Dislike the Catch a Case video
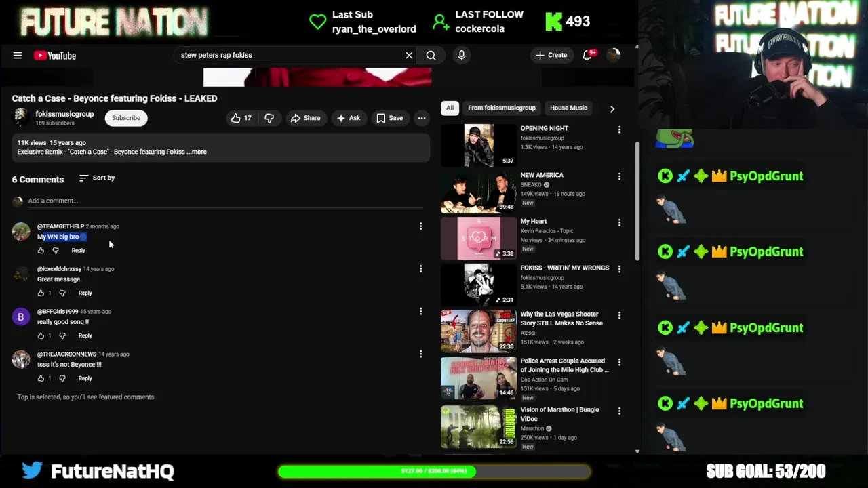868x488 pixels. point(269,118)
